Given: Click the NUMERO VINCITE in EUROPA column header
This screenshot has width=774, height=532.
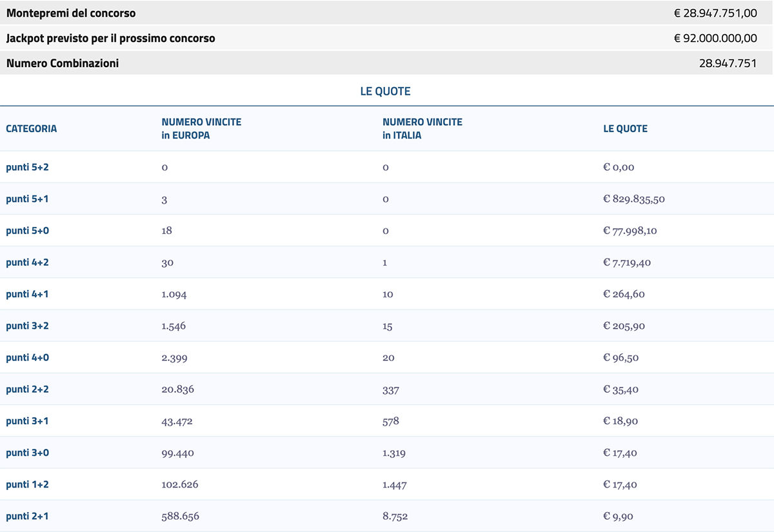Looking at the screenshot, I should click(x=201, y=128).
